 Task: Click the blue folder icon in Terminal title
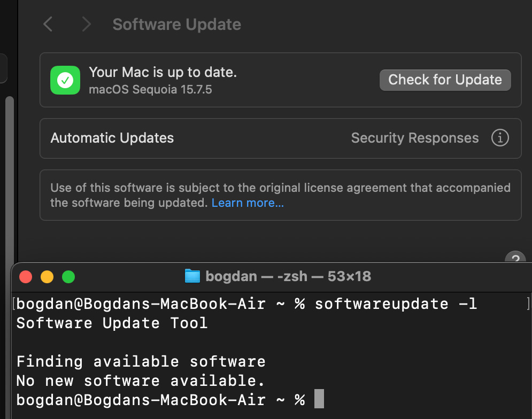click(192, 276)
